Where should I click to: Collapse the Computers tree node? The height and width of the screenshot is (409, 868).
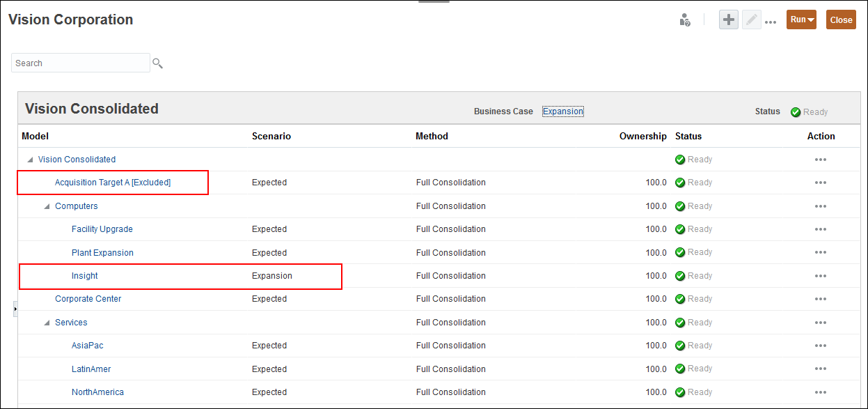(47, 206)
